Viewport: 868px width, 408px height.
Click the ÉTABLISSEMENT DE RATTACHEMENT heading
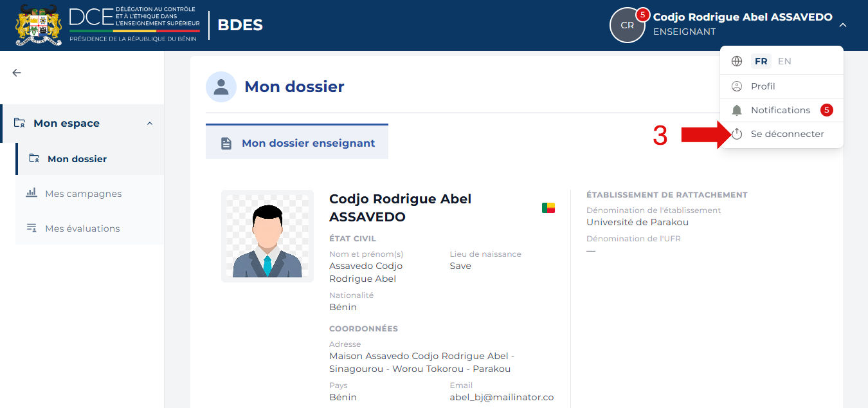[667, 194]
